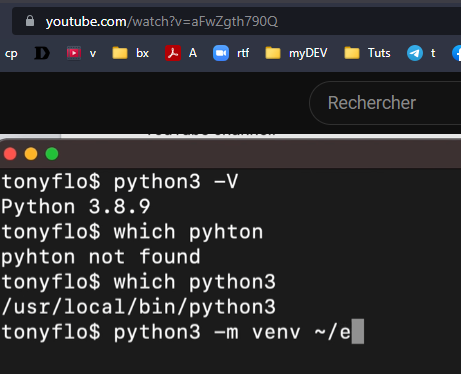The width and height of the screenshot is (461, 374).
Task: Open the 'myDEV' bookmarks folder
Action: pos(296,53)
